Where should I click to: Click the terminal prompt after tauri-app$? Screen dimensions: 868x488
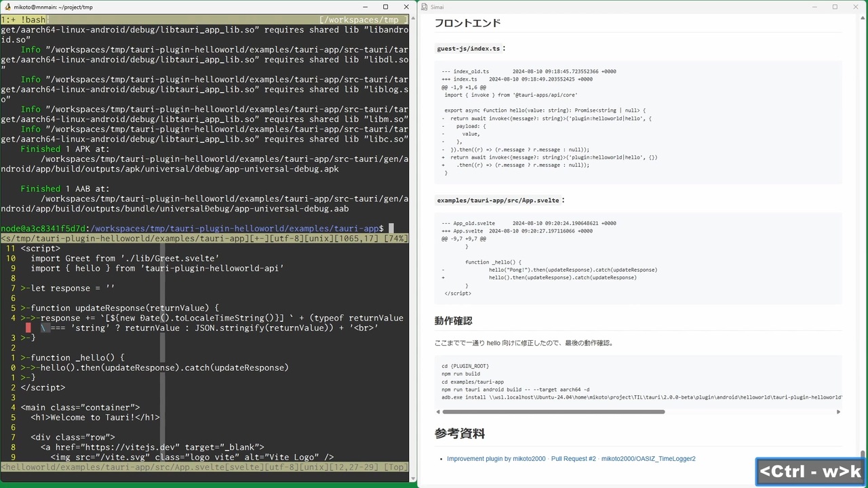coord(390,228)
